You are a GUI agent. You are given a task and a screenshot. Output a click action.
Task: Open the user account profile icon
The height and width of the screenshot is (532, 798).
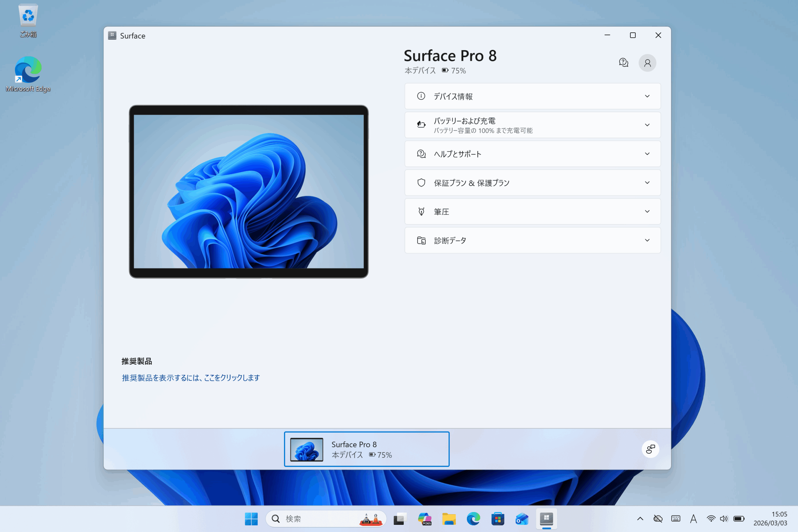[x=647, y=63]
